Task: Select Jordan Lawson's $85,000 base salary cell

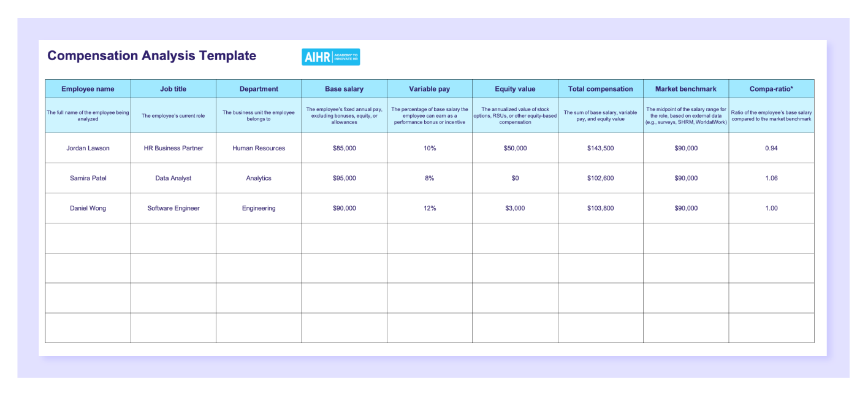Action: 344,148
